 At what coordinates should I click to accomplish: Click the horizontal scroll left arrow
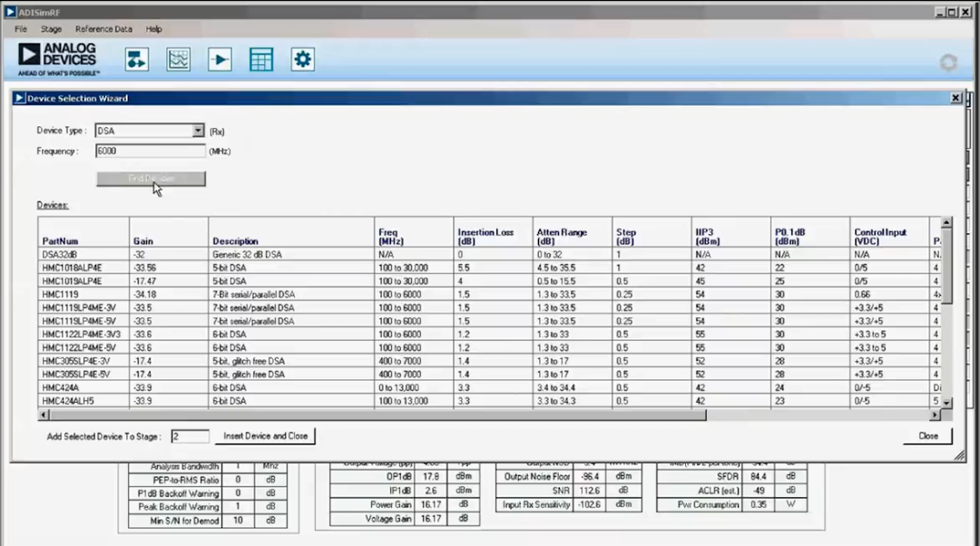coord(44,414)
